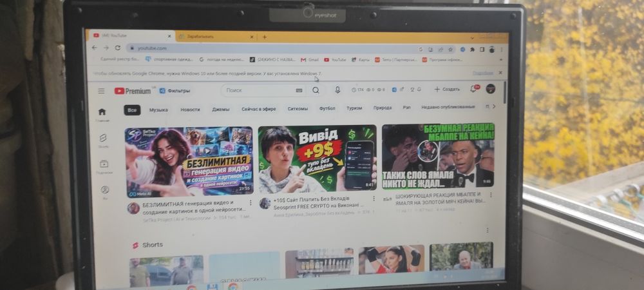
Task: Open the Gmail bookmark
Action: click(310, 59)
